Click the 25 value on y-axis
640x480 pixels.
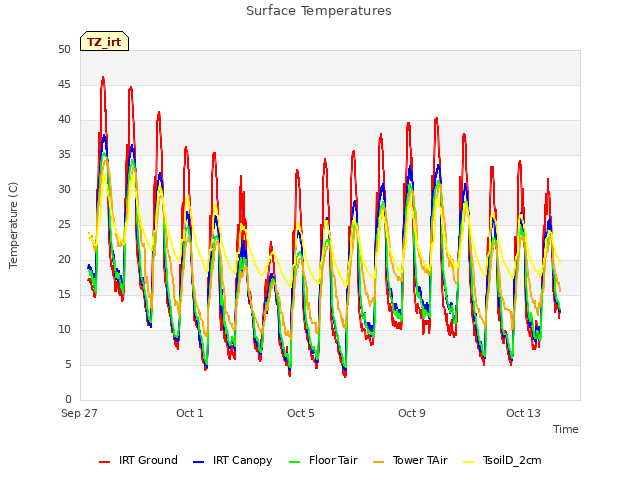coord(64,225)
